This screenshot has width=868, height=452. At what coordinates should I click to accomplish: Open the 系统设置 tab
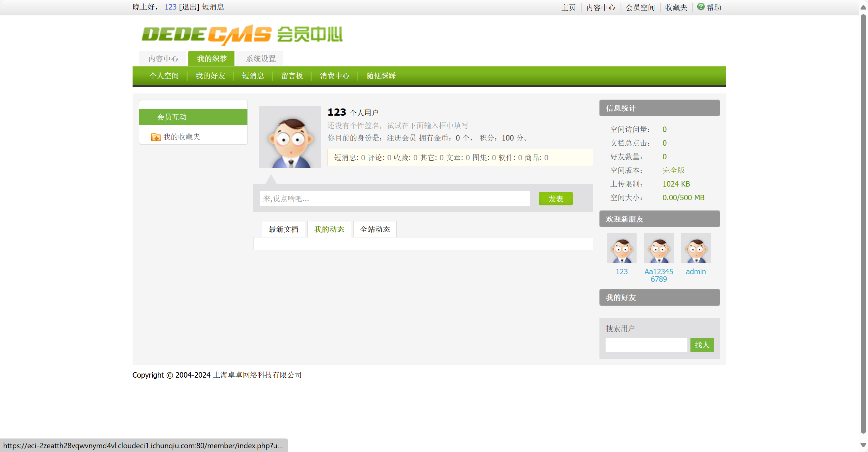tap(261, 59)
